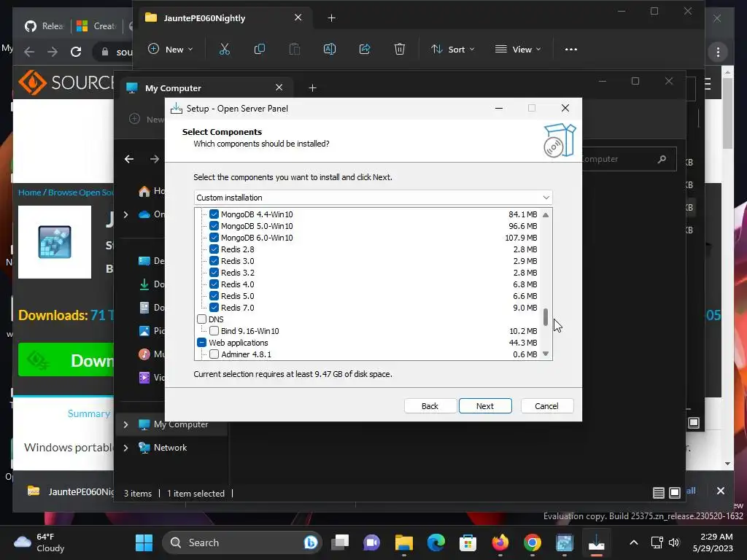The image size is (747, 560).
Task: Check Bind 9.16-Win10 component
Action: click(214, 331)
